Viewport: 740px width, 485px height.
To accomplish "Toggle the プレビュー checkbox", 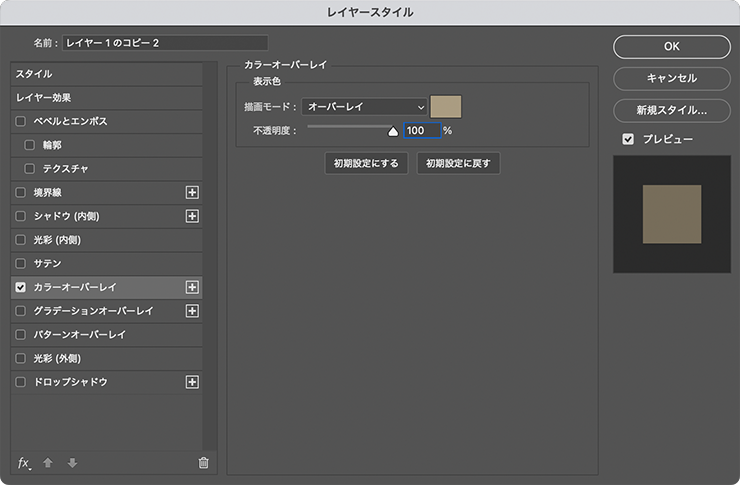I will 628,139.
